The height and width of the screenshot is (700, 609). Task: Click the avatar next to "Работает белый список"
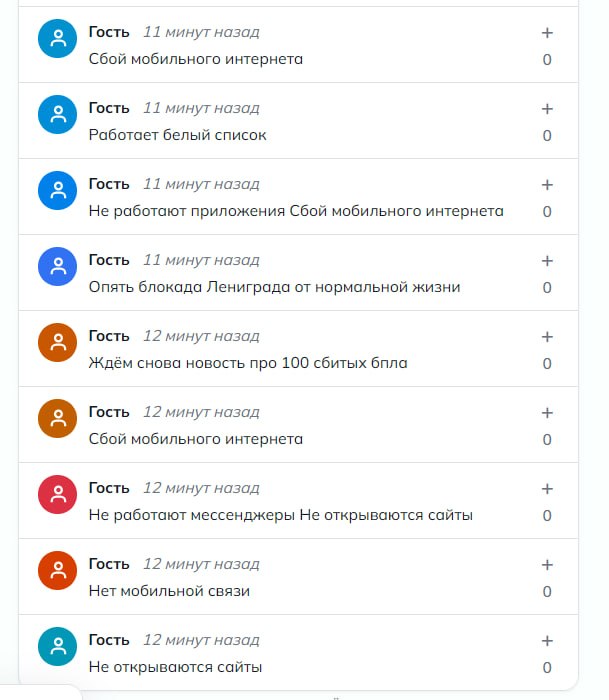58,114
